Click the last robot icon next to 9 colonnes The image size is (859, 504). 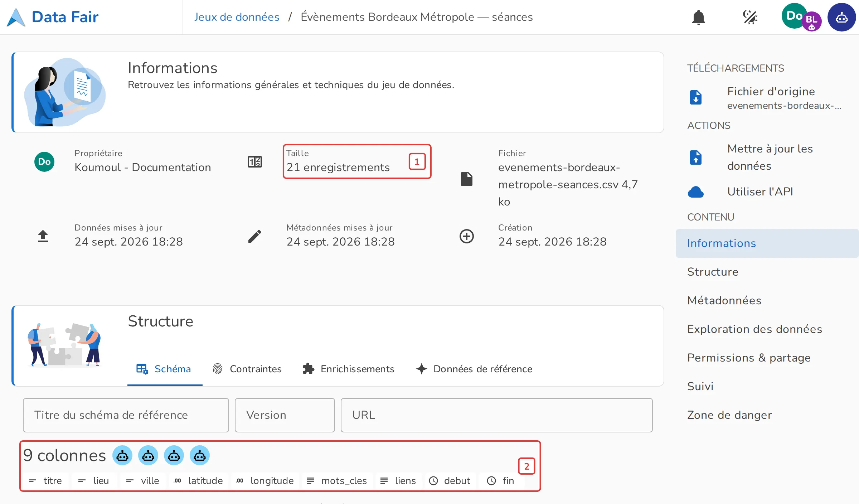pos(200,455)
